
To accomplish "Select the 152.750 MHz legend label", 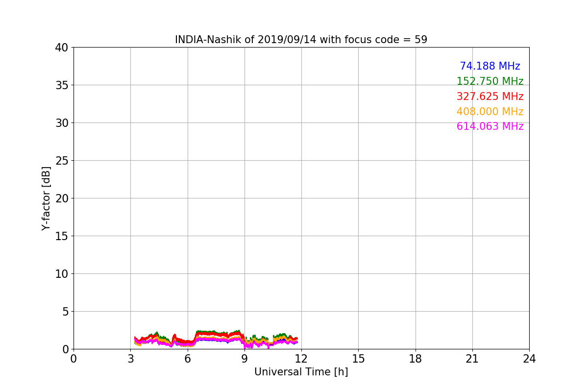I will pos(490,81).
